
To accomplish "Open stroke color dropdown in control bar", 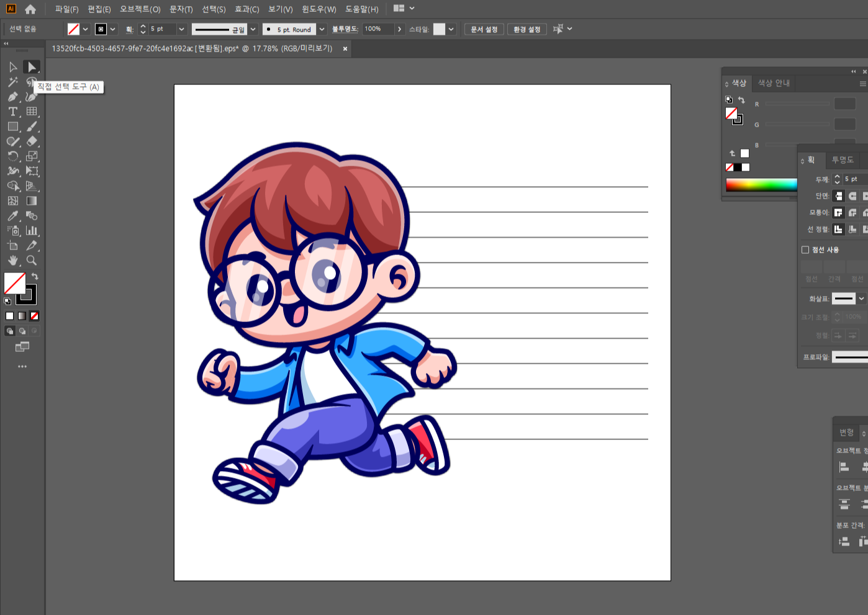I will coord(112,29).
